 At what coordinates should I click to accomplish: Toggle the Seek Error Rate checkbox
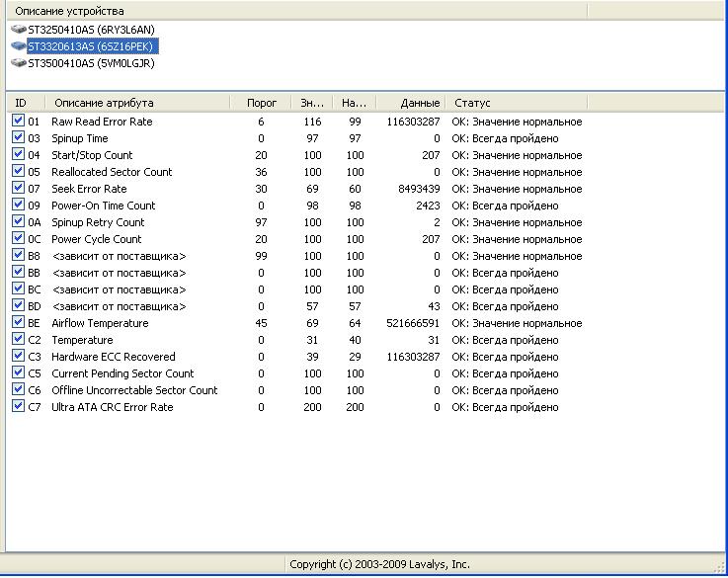point(18,189)
